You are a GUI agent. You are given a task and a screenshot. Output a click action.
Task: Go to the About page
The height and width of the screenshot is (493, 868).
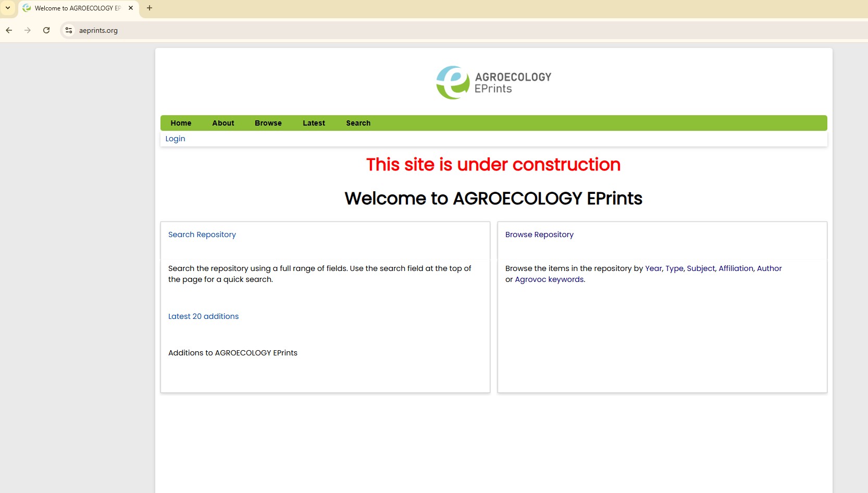coord(223,123)
